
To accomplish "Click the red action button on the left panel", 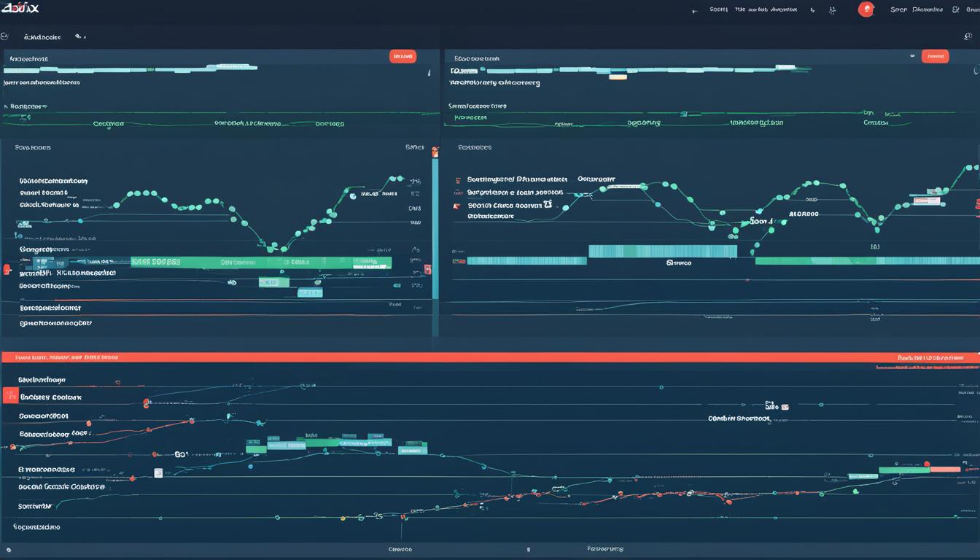I will 402,55.
